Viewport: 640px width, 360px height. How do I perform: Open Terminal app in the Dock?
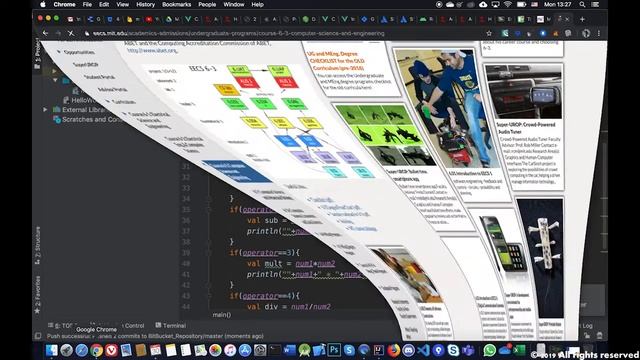coord(275,350)
